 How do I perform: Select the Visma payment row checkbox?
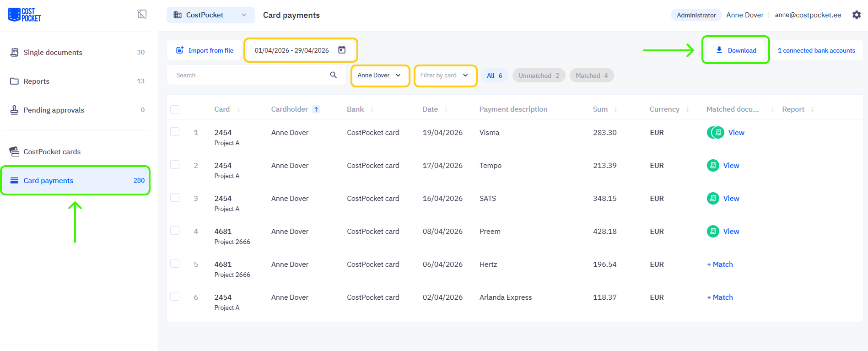click(x=175, y=131)
